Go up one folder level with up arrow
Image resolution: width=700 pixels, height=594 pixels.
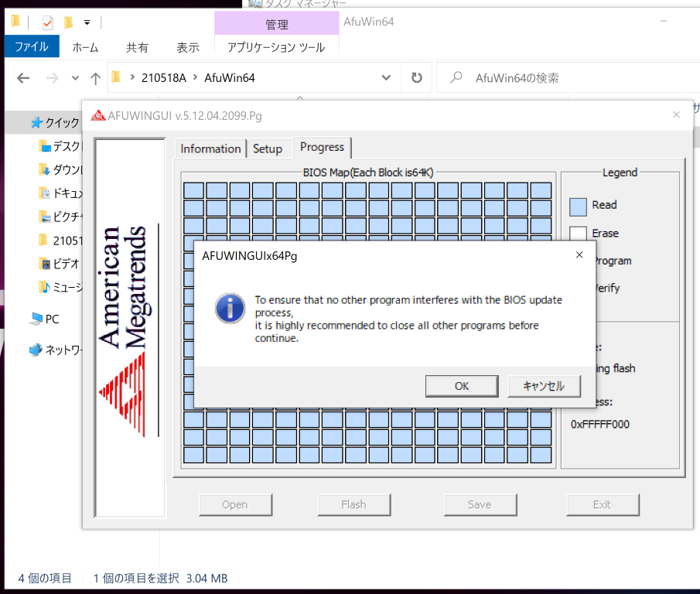pos(96,79)
